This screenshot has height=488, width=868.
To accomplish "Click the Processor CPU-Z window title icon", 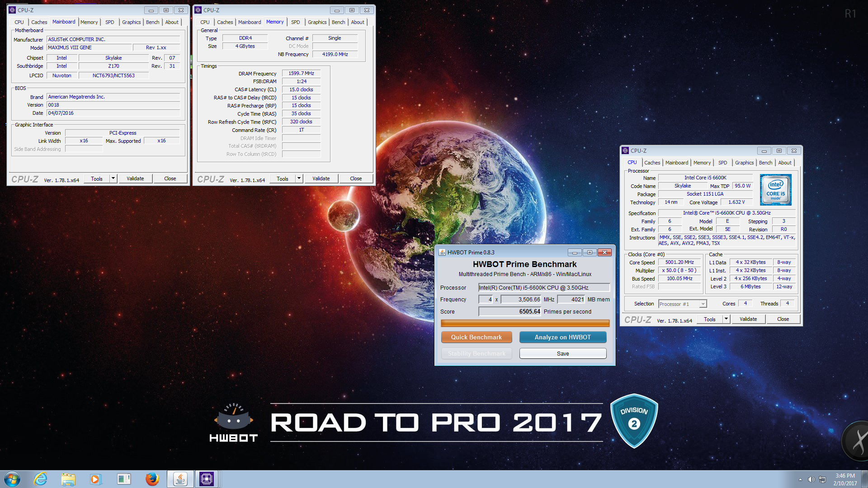I will (x=625, y=150).
